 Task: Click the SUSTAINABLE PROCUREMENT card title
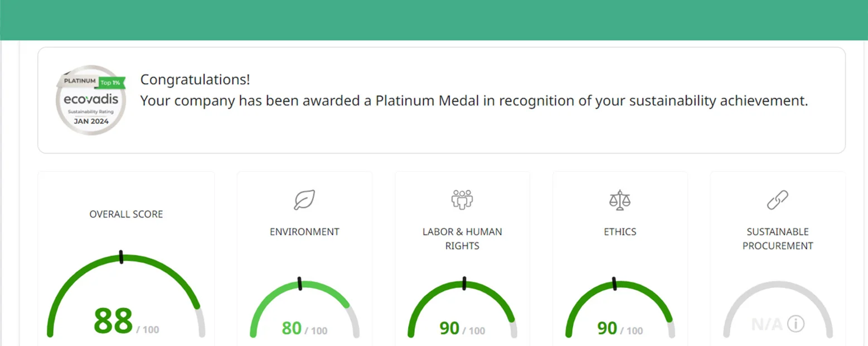pyautogui.click(x=777, y=239)
